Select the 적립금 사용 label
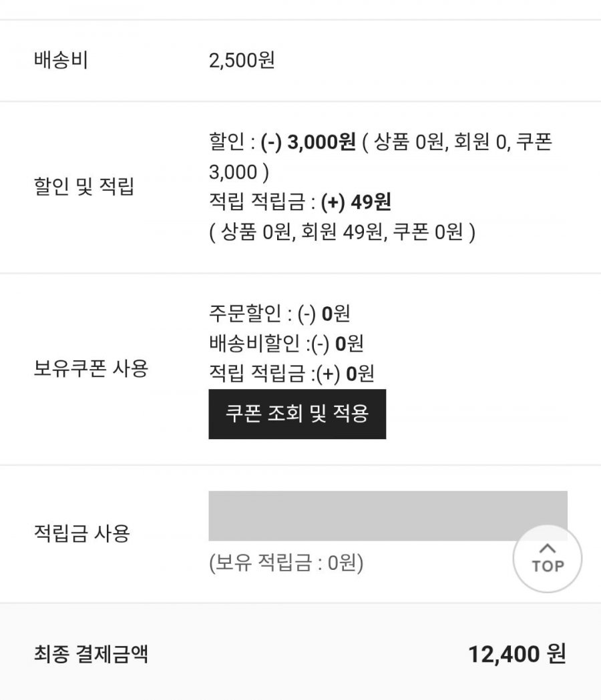 tap(81, 533)
